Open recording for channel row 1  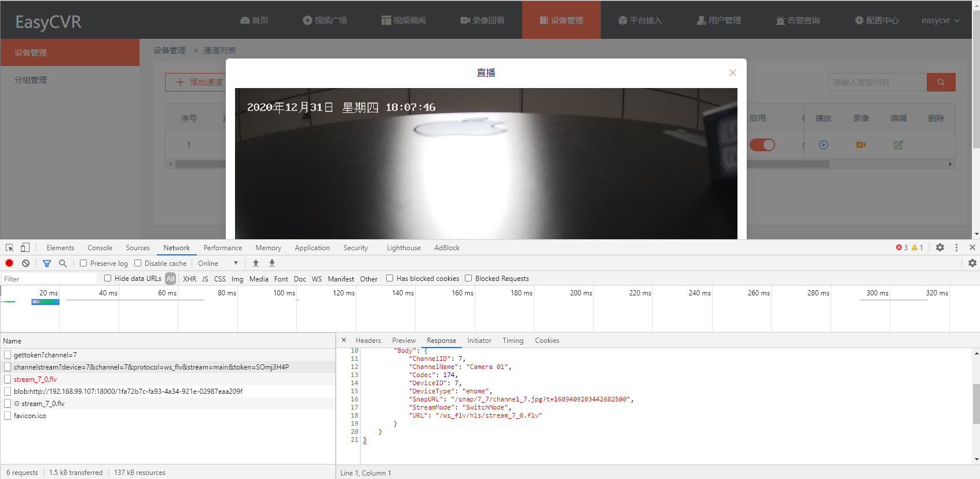coord(861,145)
